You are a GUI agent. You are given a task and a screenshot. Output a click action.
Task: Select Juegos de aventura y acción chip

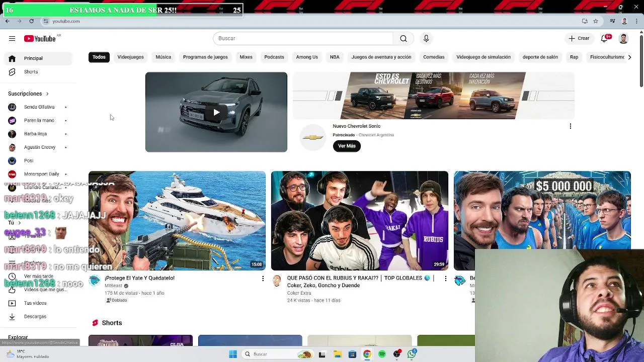(381, 57)
